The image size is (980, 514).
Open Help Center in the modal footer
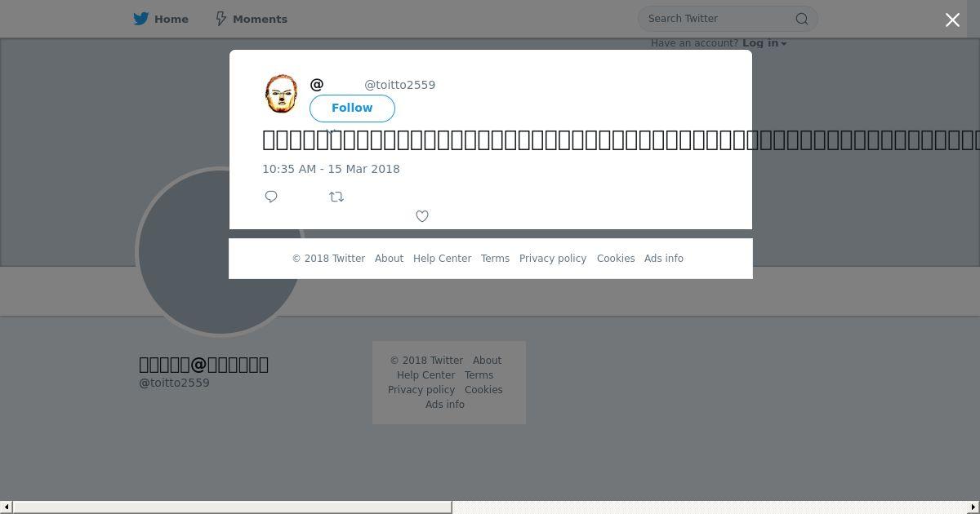[442, 259]
